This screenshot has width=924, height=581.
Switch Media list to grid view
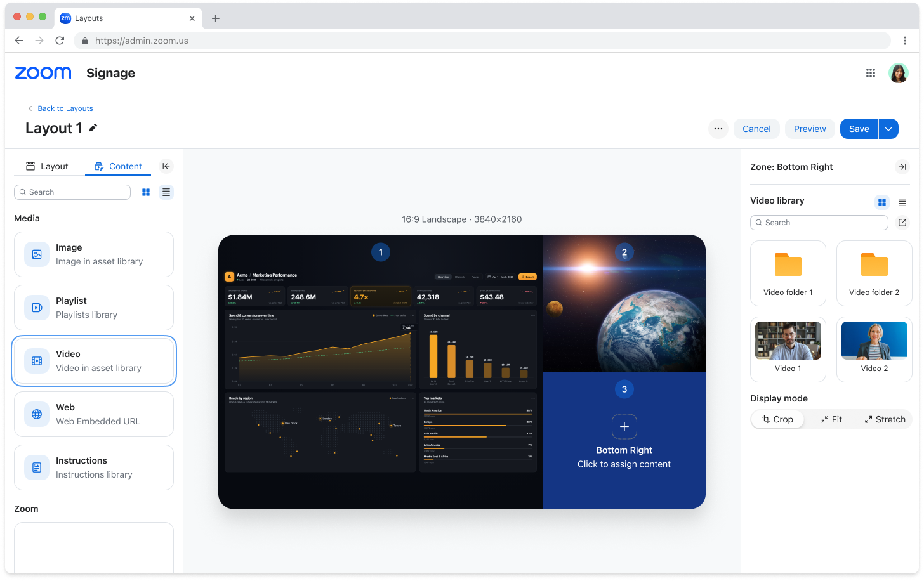(x=146, y=192)
